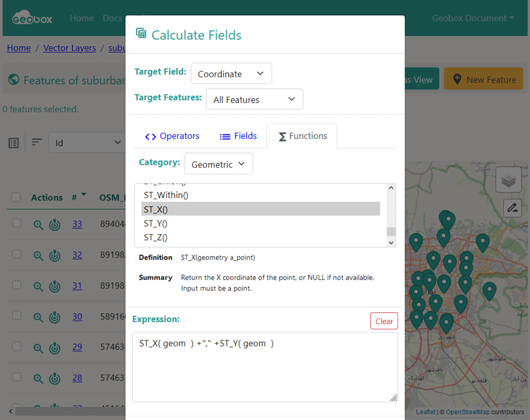Viewport: 530px width, 420px height.
Task: Open the Target Features dropdown
Action: coord(254,100)
